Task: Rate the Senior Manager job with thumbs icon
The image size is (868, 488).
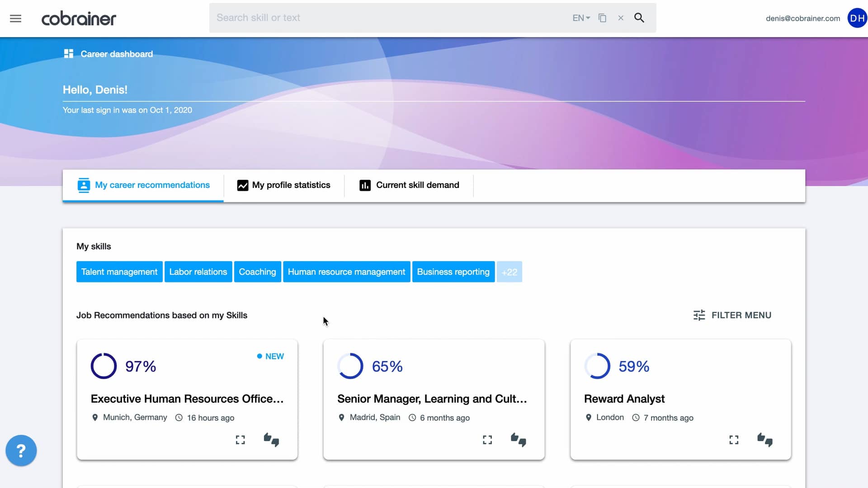Action: click(518, 440)
